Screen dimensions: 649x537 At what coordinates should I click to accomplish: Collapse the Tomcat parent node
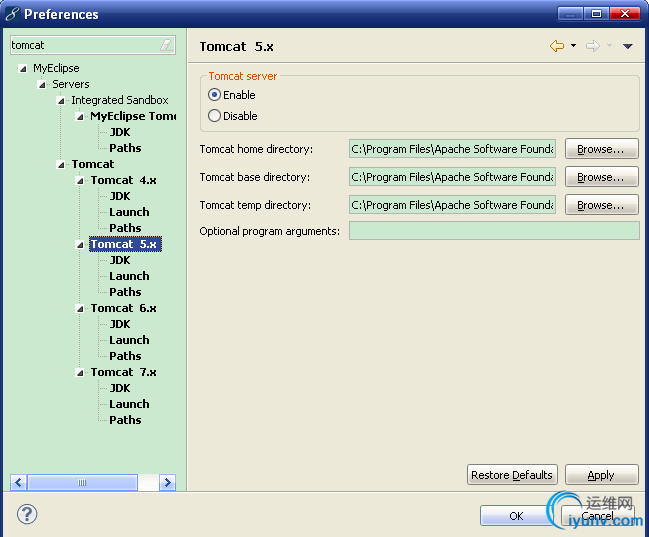(61, 165)
